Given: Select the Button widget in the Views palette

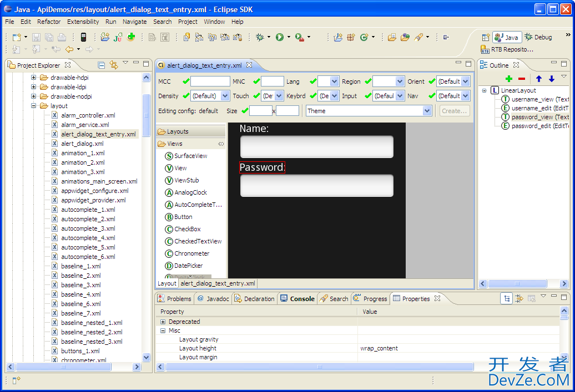Looking at the screenshot, I should coord(179,217).
